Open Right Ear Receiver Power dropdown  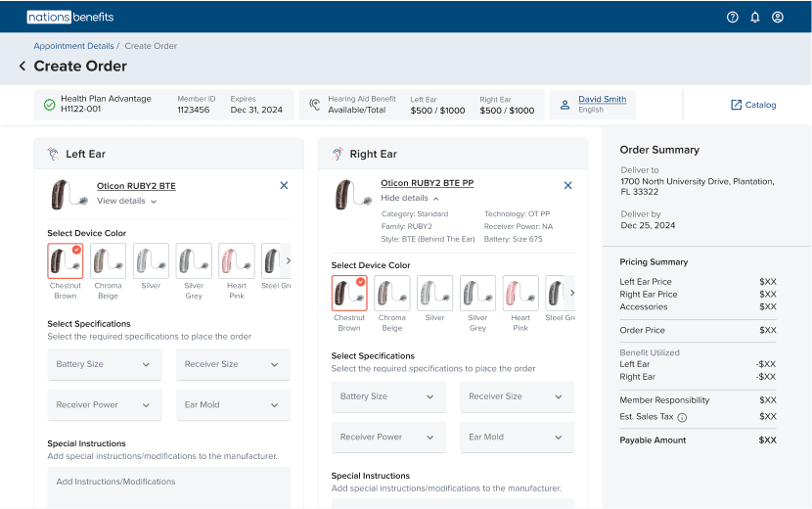coord(387,437)
